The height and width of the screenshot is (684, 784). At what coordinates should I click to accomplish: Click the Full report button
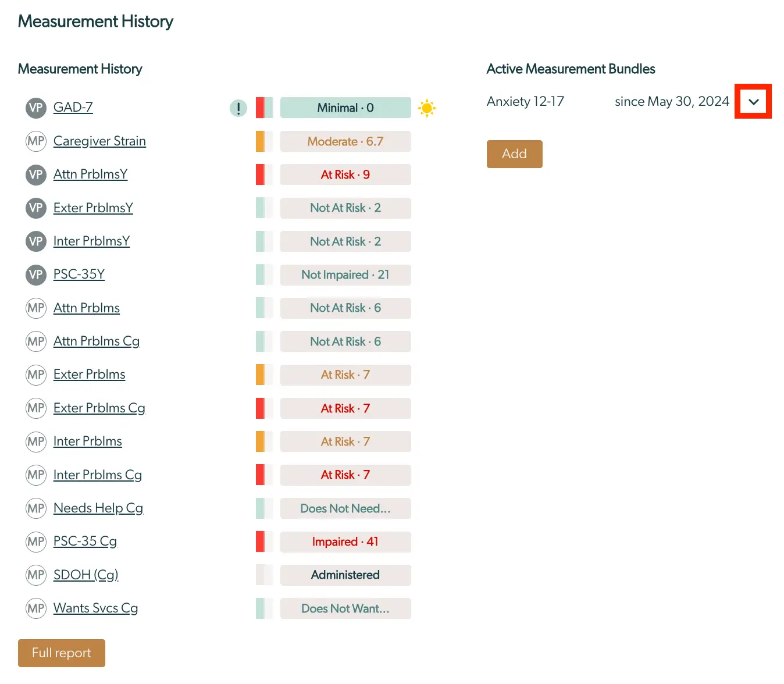(61, 653)
